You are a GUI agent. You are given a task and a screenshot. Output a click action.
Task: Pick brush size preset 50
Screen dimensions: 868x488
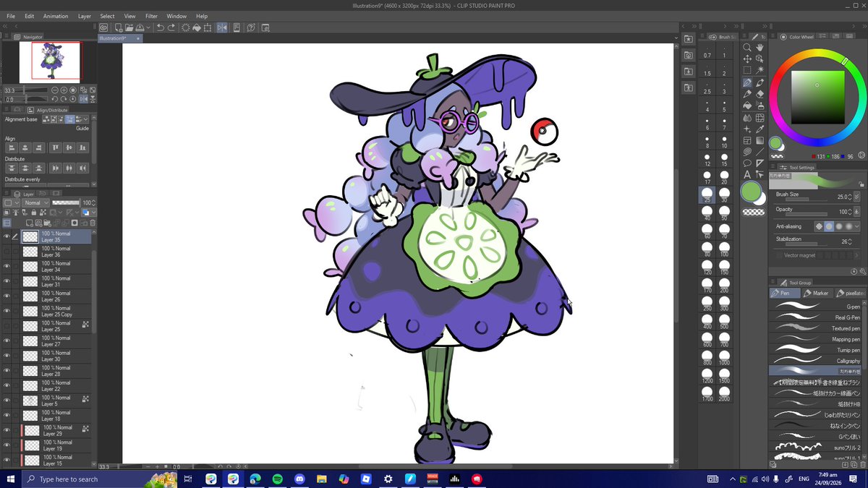(724, 214)
